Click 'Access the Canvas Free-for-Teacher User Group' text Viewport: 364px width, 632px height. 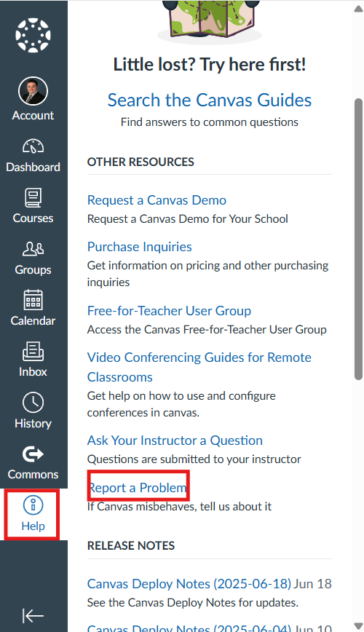coord(207,330)
